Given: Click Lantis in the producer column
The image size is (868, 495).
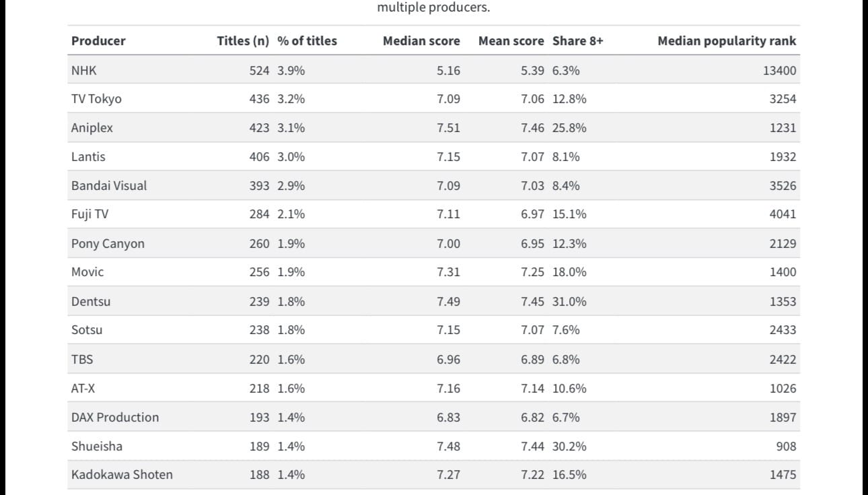Looking at the screenshot, I should point(88,157).
